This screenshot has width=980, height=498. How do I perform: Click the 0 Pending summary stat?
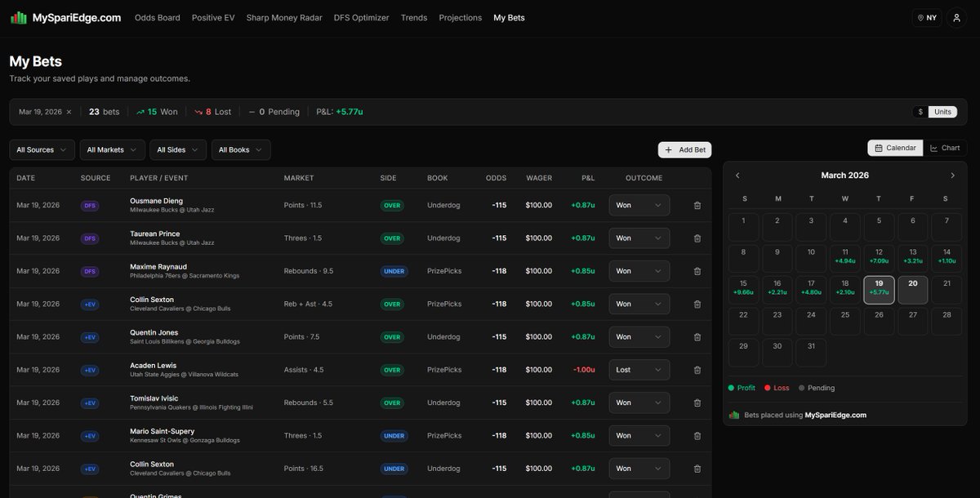(x=274, y=112)
